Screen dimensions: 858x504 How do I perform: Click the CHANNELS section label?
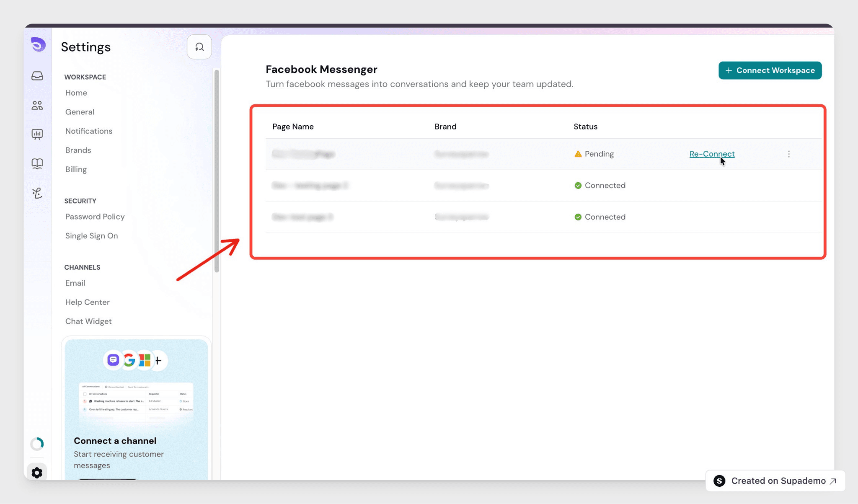click(x=82, y=267)
